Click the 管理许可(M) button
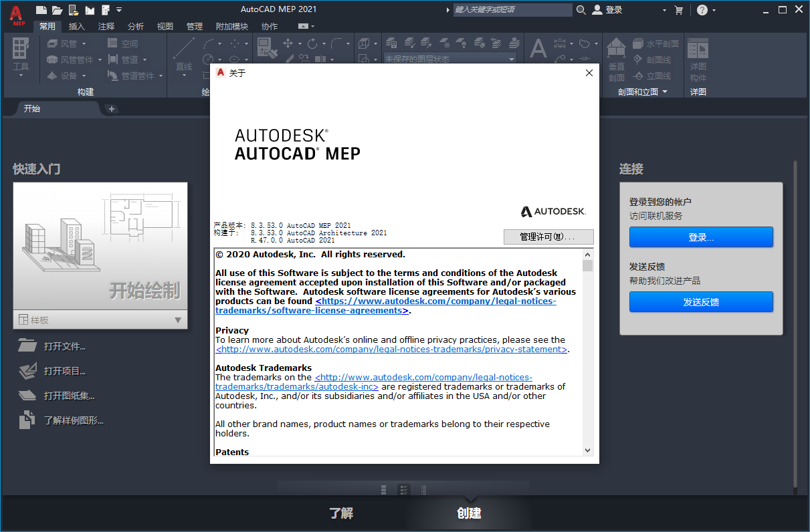The height and width of the screenshot is (532, 810). 548,237
